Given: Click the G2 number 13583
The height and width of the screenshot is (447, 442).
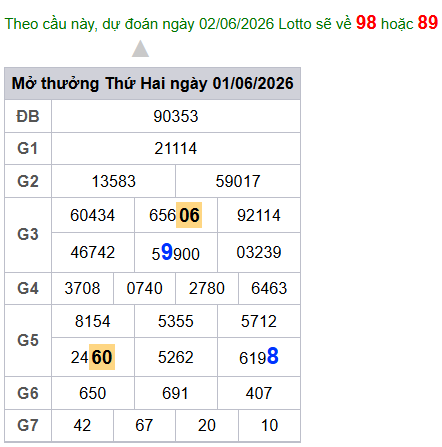Looking at the screenshot, I should tap(114, 181).
